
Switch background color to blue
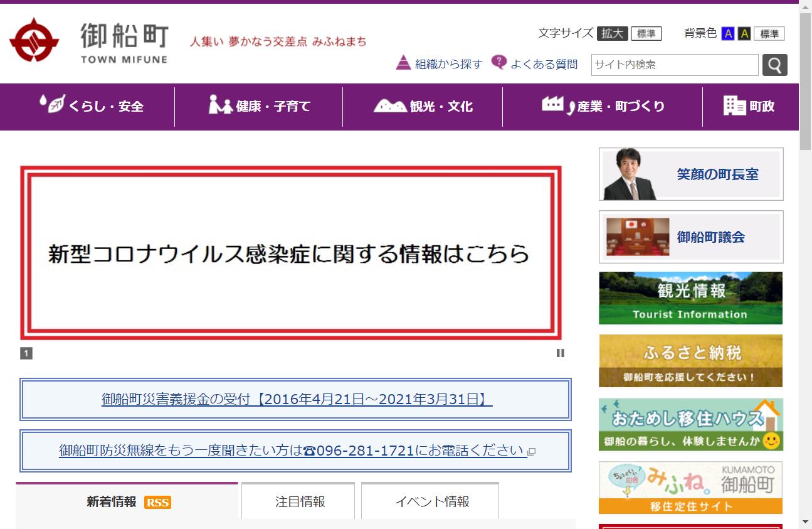[729, 33]
